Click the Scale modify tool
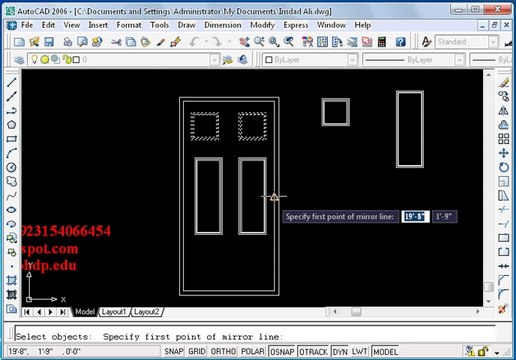The width and height of the screenshot is (516, 360). pos(504,181)
